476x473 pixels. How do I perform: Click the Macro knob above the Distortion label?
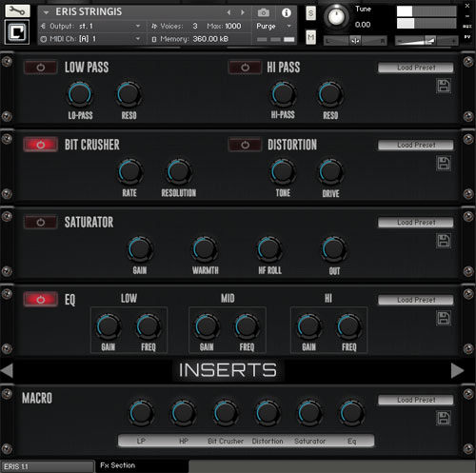pyautogui.click(x=268, y=413)
